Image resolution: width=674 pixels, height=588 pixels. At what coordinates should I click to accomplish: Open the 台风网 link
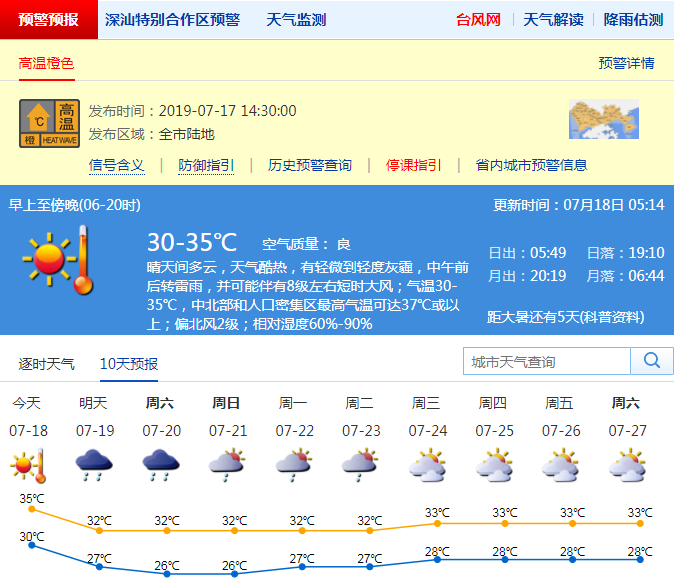(478, 20)
